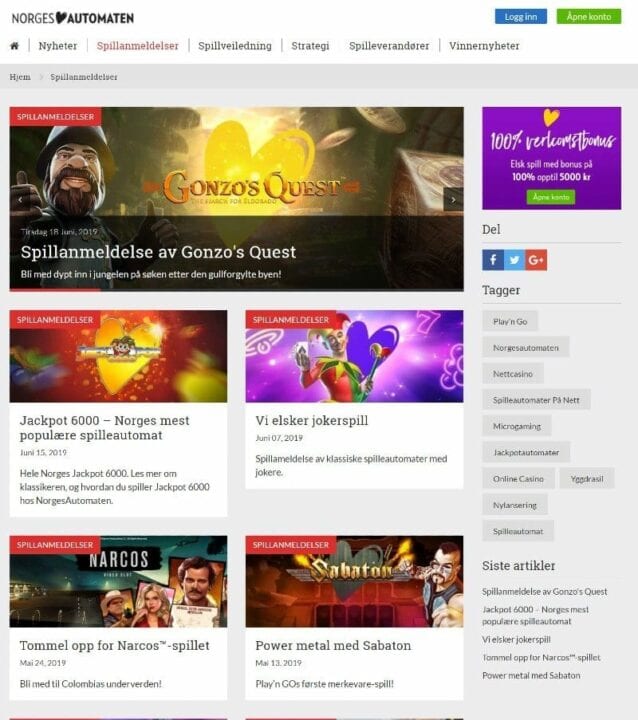Click Spillanmeldelser label on jokerspill card
Screen dimensions: 638x720
[x=291, y=320]
